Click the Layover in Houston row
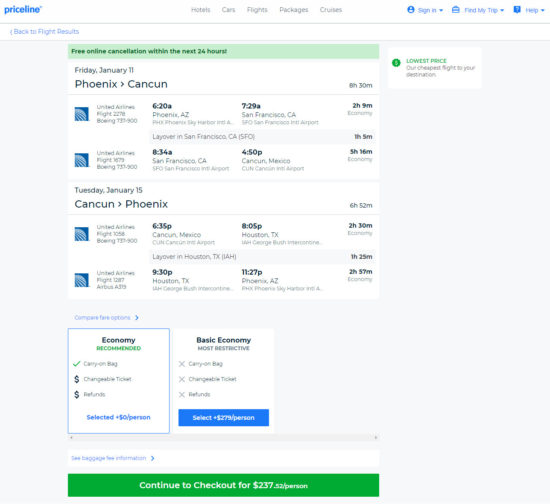 point(262,257)
